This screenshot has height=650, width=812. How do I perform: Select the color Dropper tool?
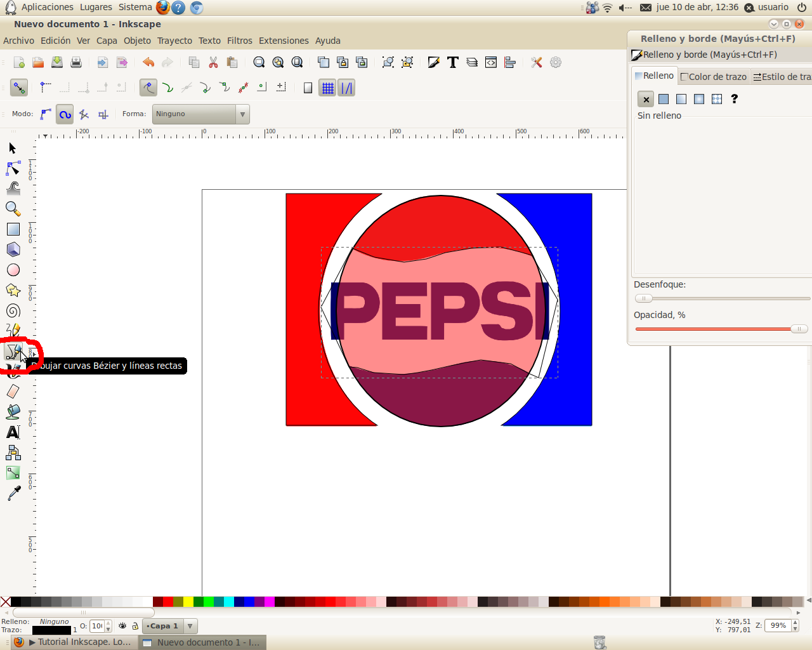[x=13, y=493]
